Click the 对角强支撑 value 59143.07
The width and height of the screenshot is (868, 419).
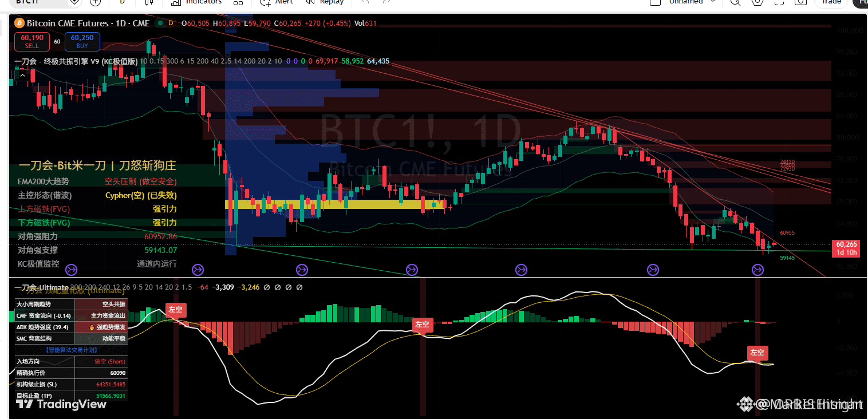tap(161, 250)
